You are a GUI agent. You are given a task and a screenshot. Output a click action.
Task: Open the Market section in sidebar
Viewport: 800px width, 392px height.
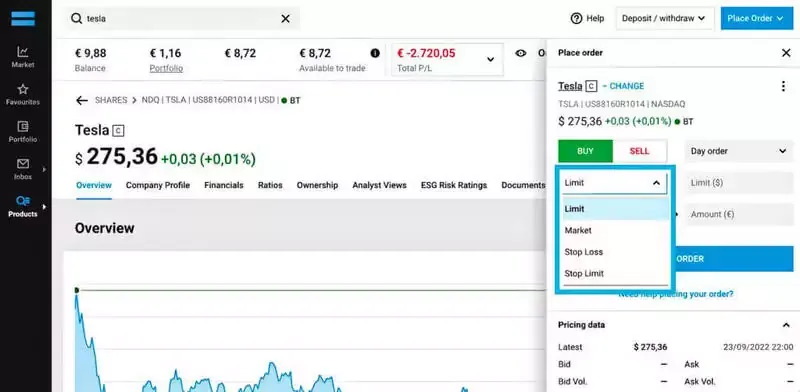coord(23,57)
